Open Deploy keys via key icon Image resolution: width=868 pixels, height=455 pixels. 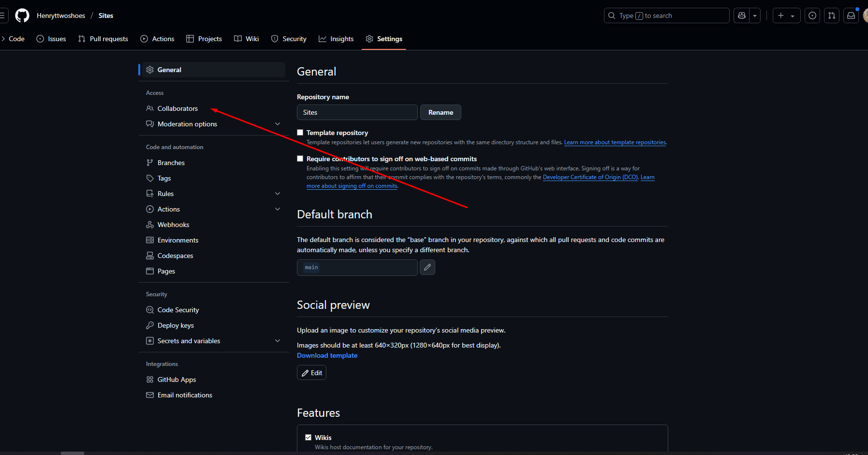tap(150, 325)
